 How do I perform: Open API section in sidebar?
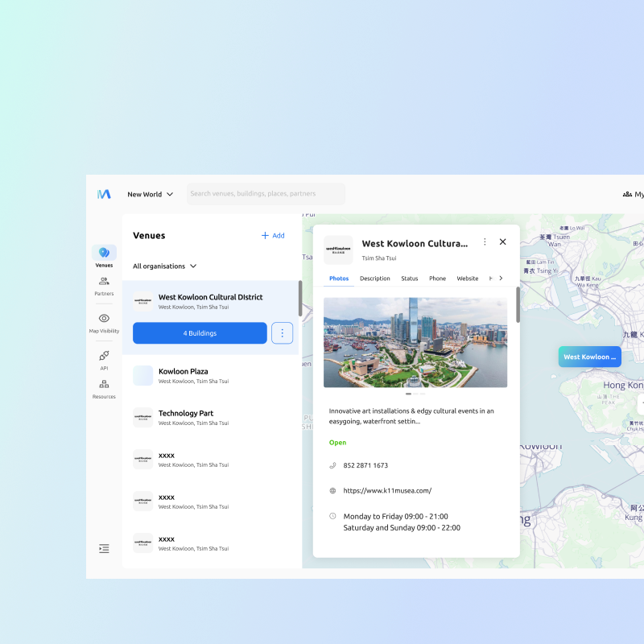click(x=104, y=360)
